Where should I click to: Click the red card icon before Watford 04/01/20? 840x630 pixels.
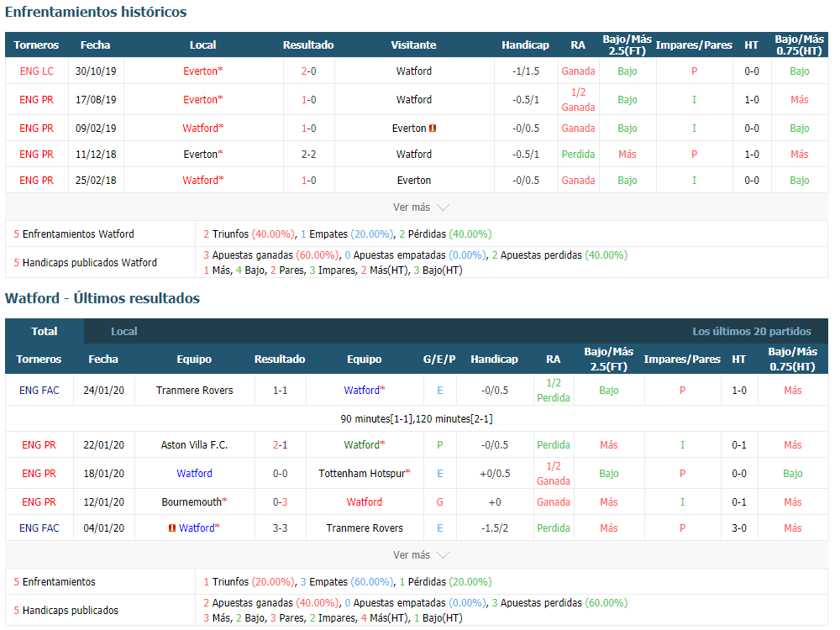point(172,528)
